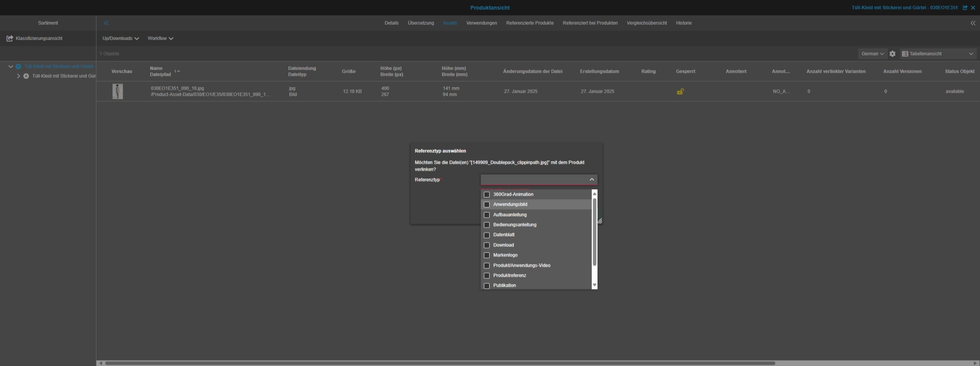This screenshot has height=366, width=980.
Task: Open the Historie tab
Action: click(x=683, y=23)
